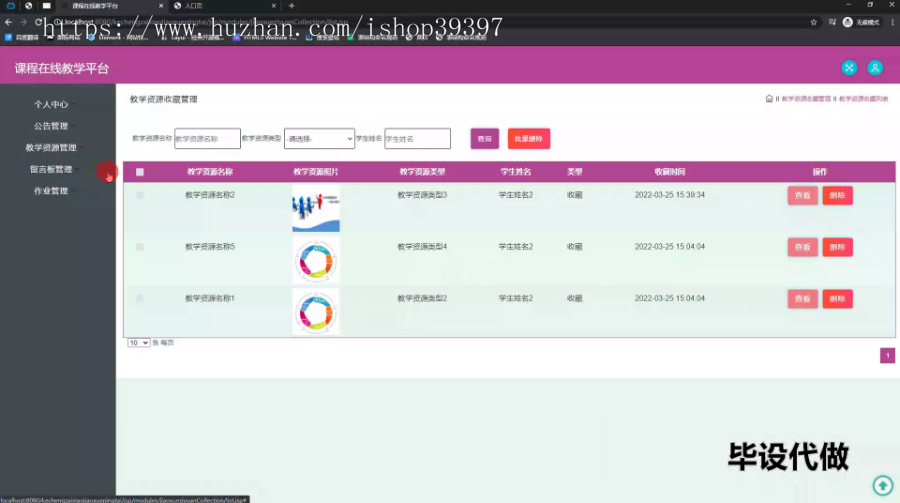The width and height of the screenshot is (900, 503).
Task: Click cell 教学资源类型4
Action: click(x=422, y=246)
